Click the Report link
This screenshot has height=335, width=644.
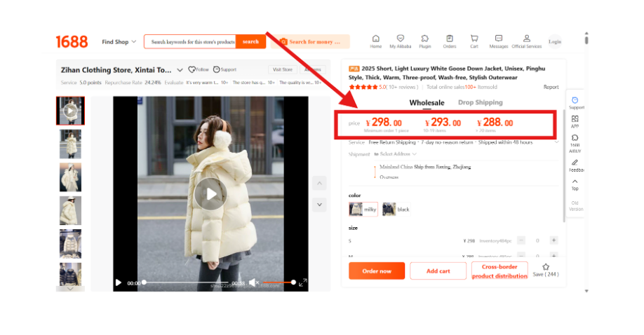pos(551,87)
